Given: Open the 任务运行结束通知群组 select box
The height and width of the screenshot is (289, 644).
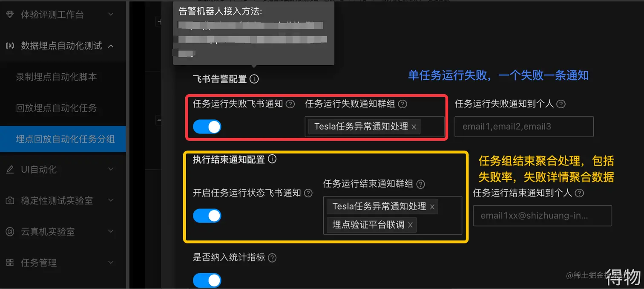Looking at the screenshot, I should click(x=393, y=215).
